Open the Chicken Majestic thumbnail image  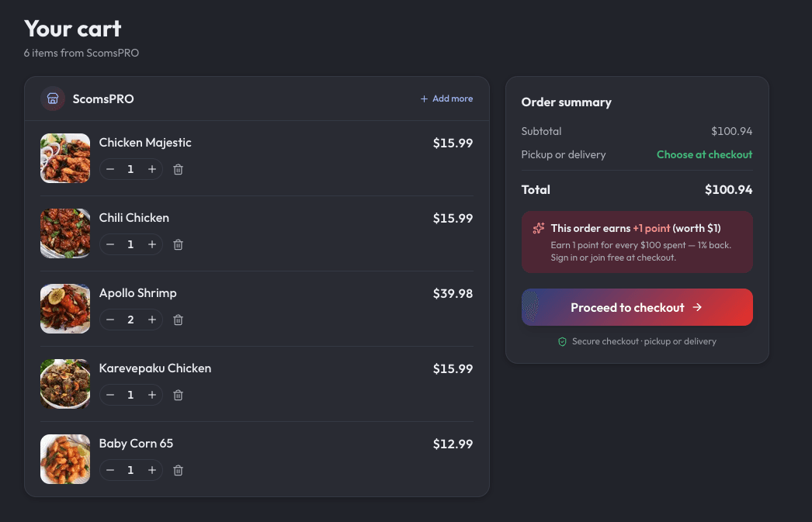coord(65,158)
